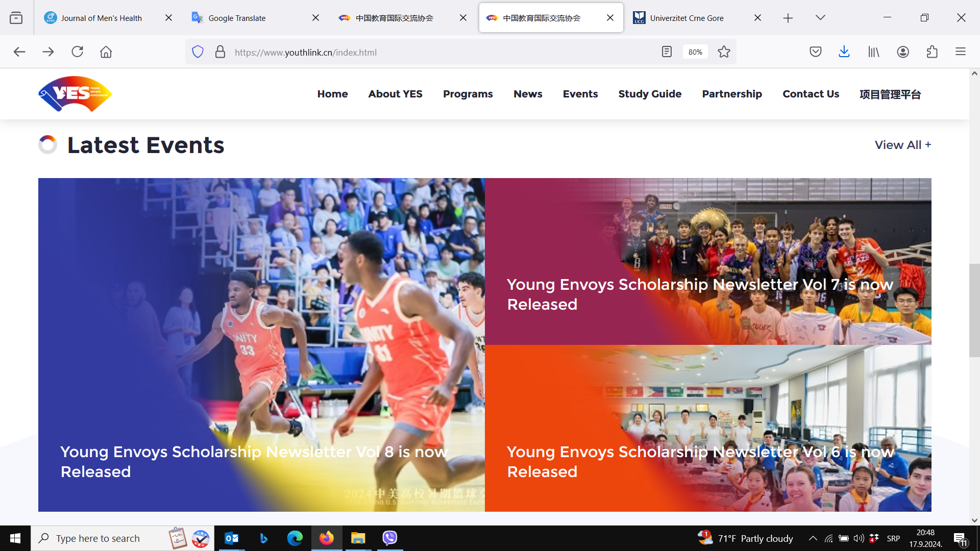The height and width of the screenshot is (551, 980).
Task: Open the browser home page
Action: click(x=106, y=52)
